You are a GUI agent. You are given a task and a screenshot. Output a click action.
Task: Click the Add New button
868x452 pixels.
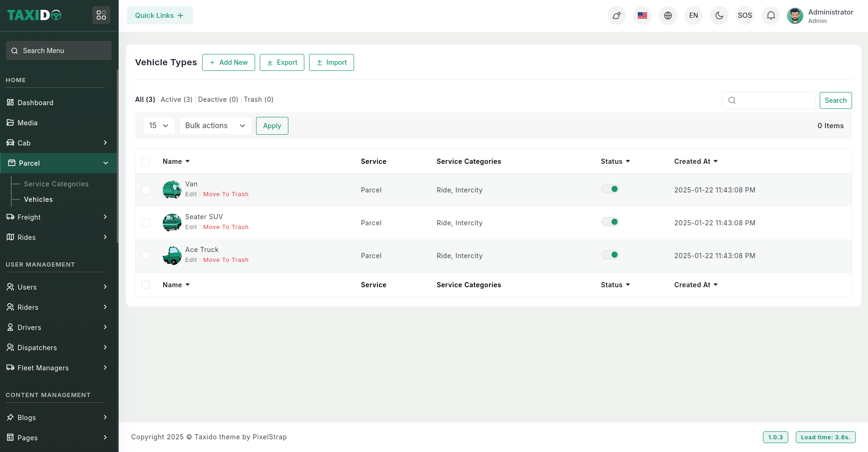pyautogui.click(x=228, y=62)
